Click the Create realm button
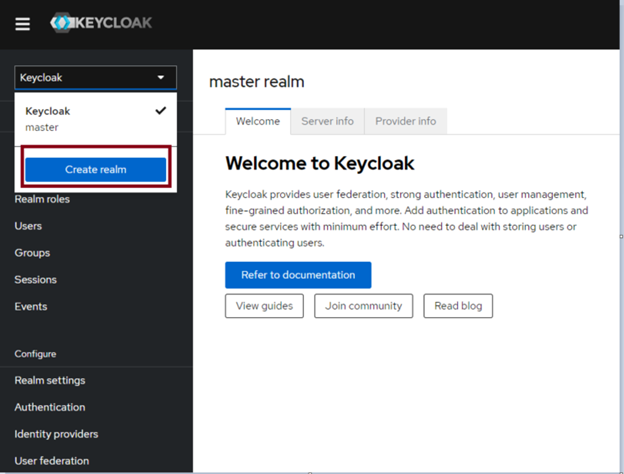The width and height of the screenshot is (624, 474). 96,170
